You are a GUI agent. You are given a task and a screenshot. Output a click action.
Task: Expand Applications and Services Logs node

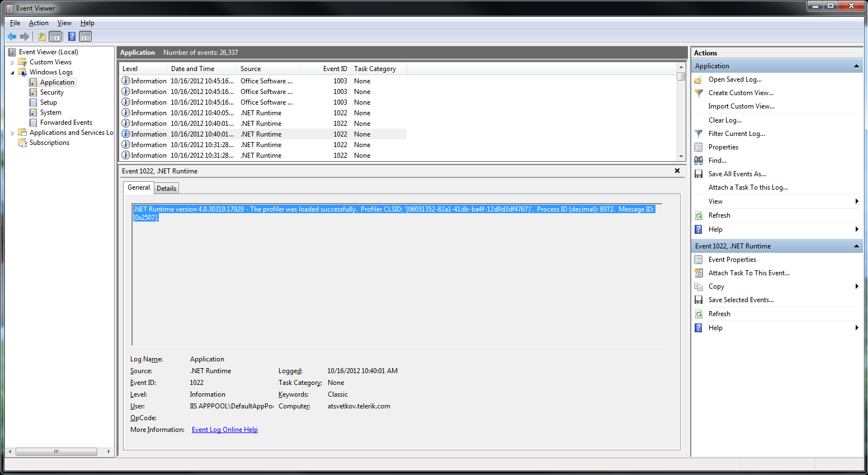point(12,133)
